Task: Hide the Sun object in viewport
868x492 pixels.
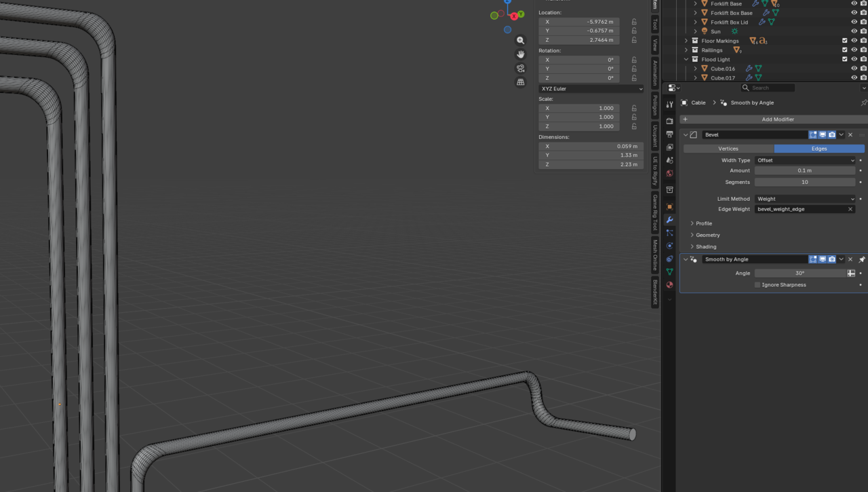Action: (854, 31)
